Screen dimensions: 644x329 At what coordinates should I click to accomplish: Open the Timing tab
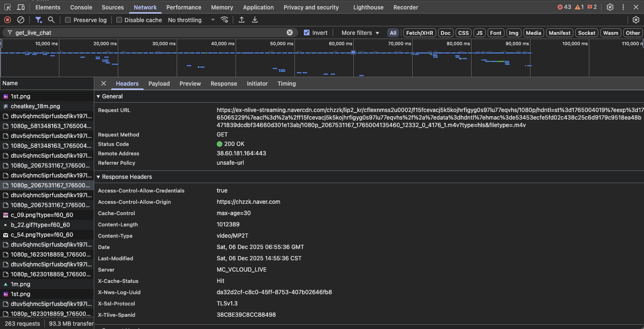pos(286,83)
